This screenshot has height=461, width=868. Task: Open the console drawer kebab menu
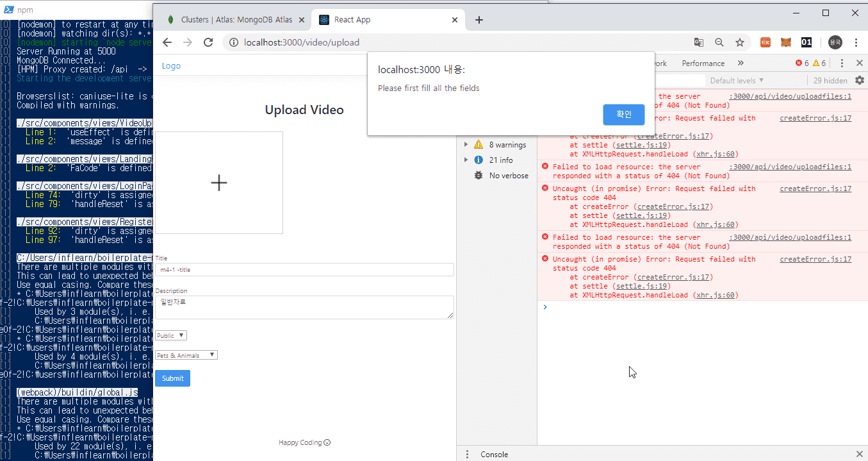coord(467,454)
